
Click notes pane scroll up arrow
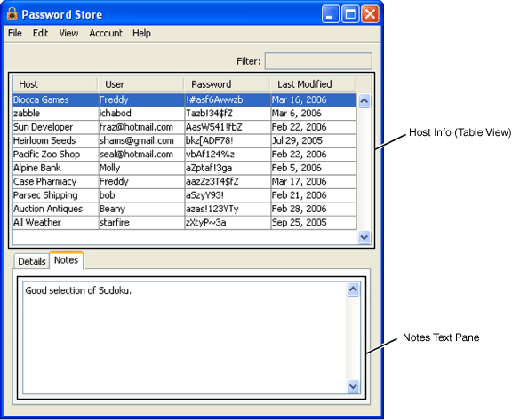[x=353, y=289]
